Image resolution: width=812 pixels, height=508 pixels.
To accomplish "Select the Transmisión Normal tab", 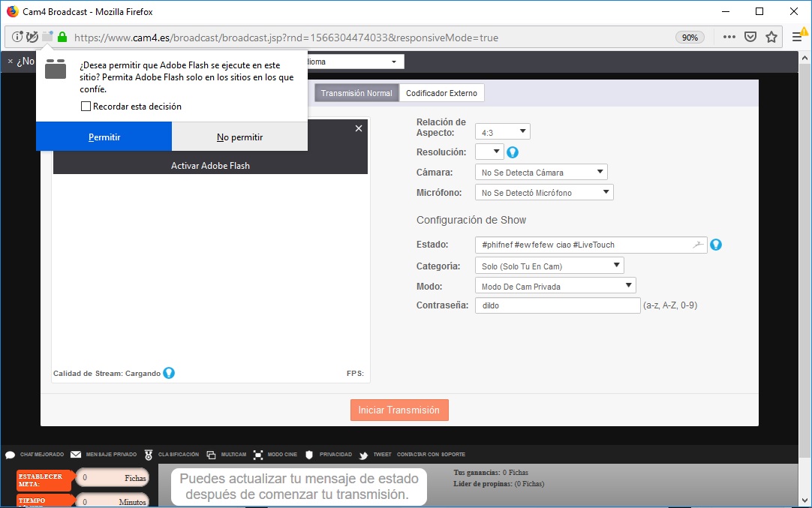I will pos(356,93).
